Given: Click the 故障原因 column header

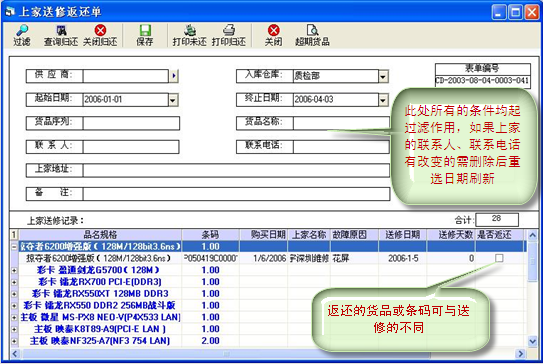Looking at the screenshot, I should (x=354, y=234).
